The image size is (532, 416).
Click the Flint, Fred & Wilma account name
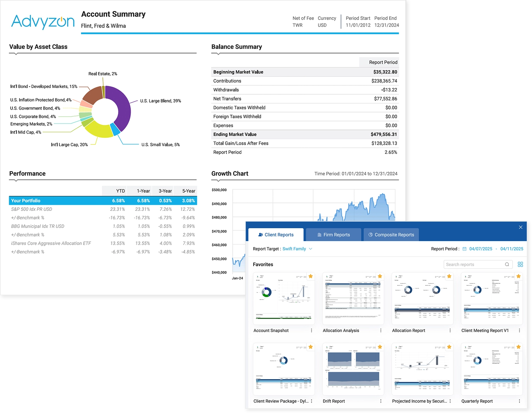click(103, 26)
